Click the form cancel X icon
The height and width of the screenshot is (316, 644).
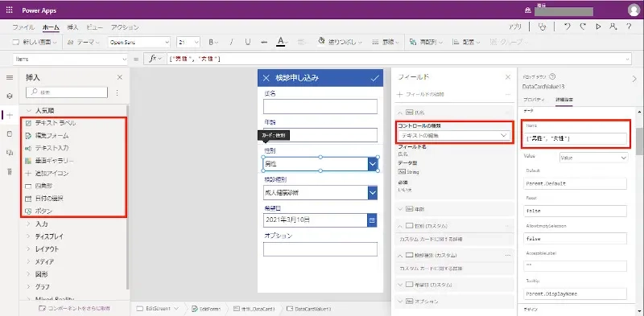click(x=266, y=78)
